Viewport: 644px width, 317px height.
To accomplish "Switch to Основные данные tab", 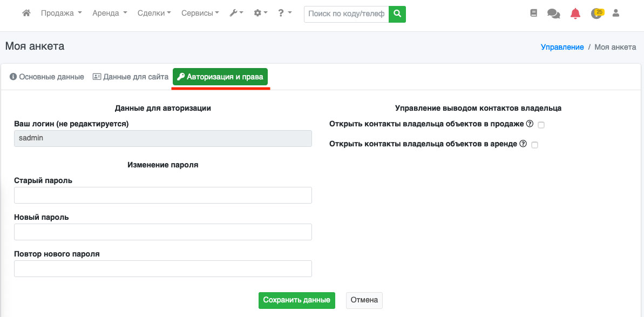I will click(x=47, y=77).
